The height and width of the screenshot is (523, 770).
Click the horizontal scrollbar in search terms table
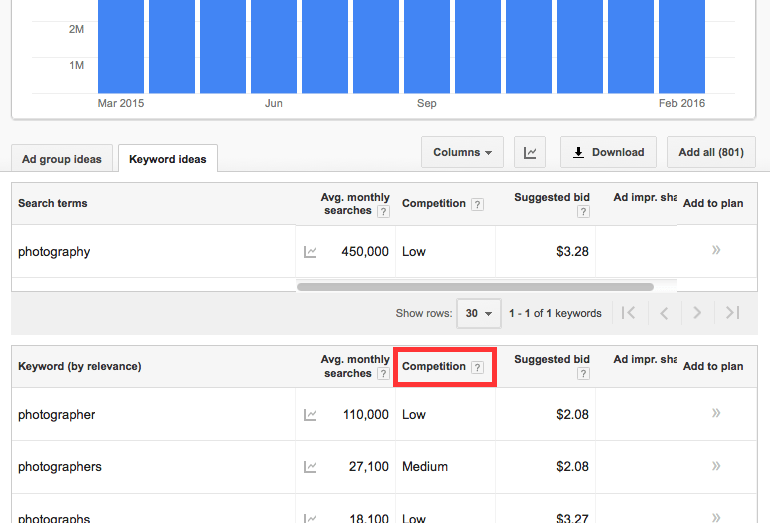[x=475, y=287]
